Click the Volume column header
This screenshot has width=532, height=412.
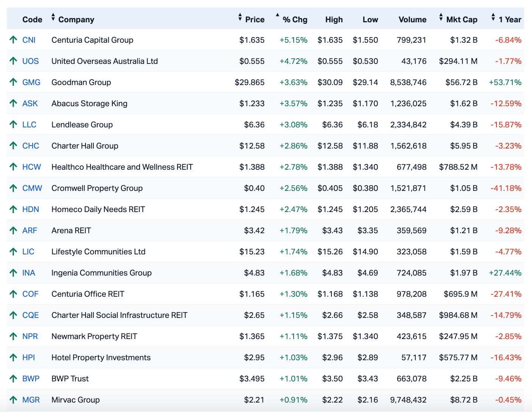point(412,20)
